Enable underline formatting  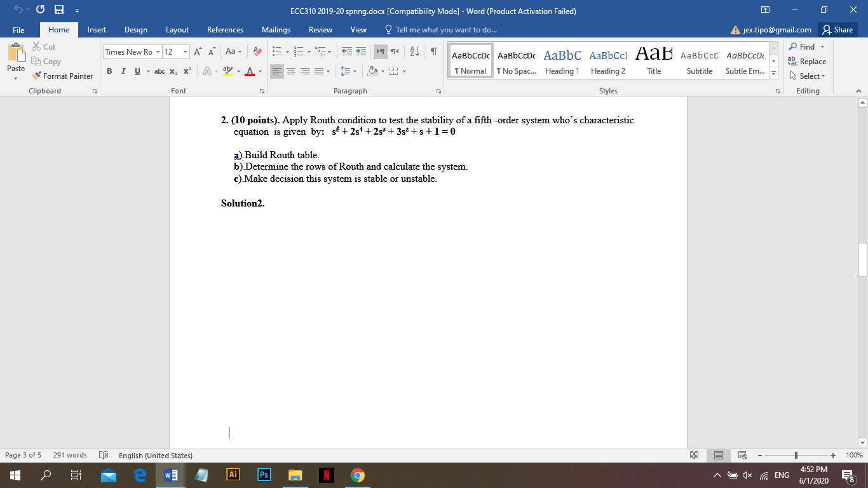(x=137, y=71)
